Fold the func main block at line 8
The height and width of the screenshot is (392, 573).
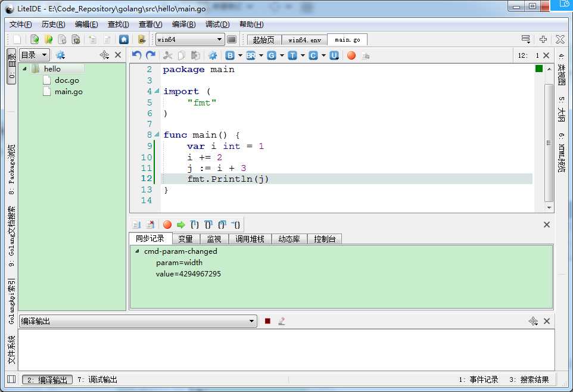[x=157, y=134]
